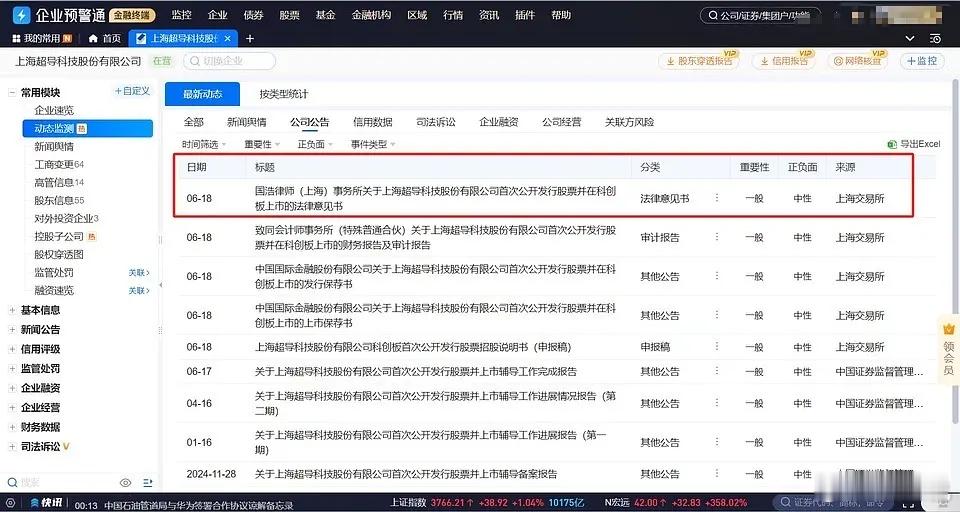Viewport: 960px width, 512px height.
Task: Select 股东信息 55 sidebar item
Action: [59, 200]
